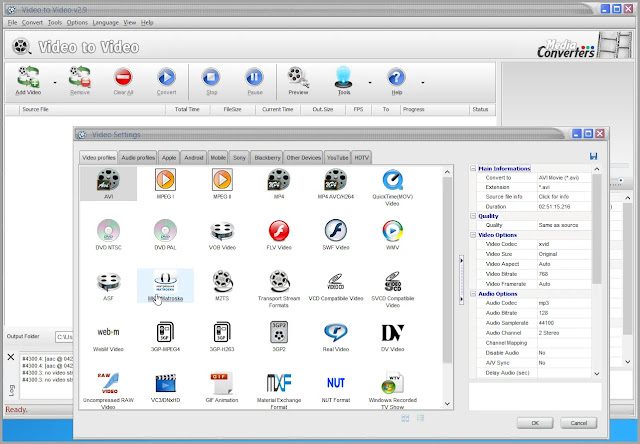Collapse the Audio Options section
This screenshot has width=640, height=444.
click(x=473, y=293)
